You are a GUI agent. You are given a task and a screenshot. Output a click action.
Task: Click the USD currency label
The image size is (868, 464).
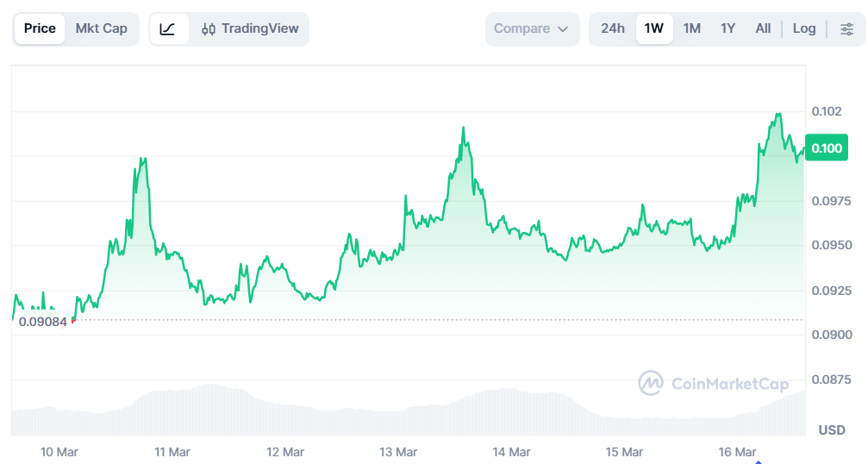click(832, 430)
